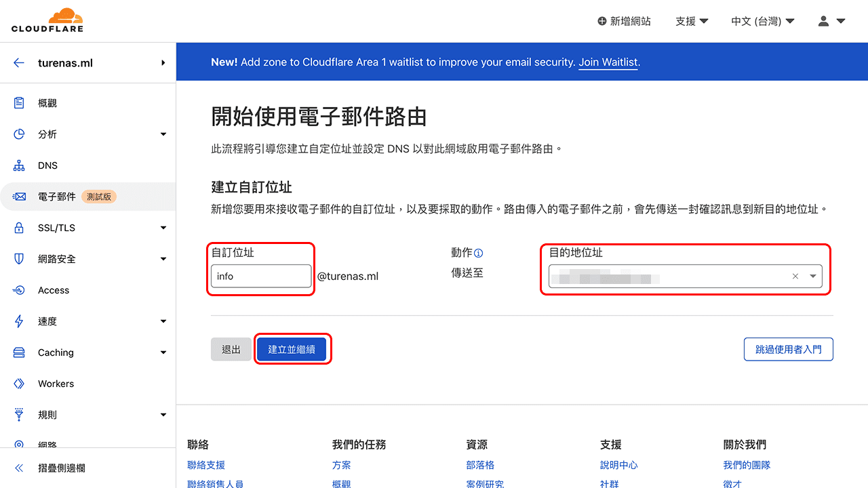The width and height of the screenshot is (868, 488).
Task: Select 概觀 in the sidebar navigation
Action: (47, 102)
